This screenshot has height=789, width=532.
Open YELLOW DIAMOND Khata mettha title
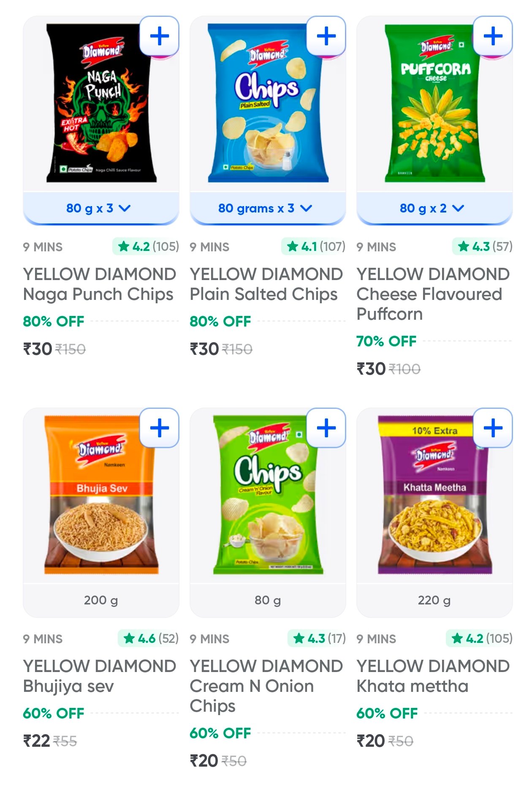tap(433, 676)
